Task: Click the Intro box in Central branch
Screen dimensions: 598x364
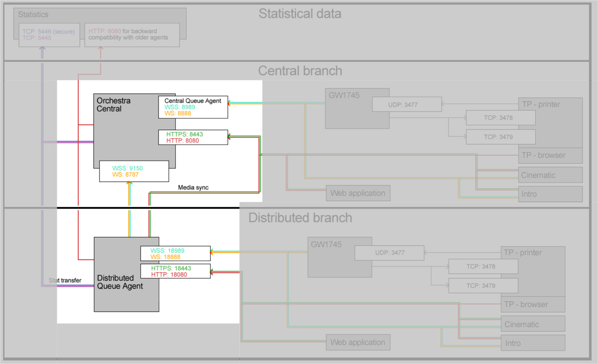Action: point(550,194)
